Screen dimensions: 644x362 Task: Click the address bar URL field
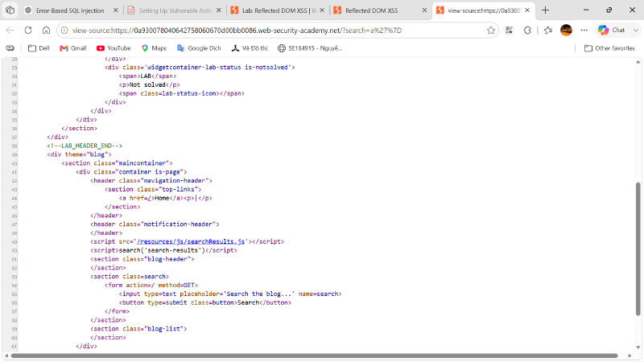coord(277,31)
